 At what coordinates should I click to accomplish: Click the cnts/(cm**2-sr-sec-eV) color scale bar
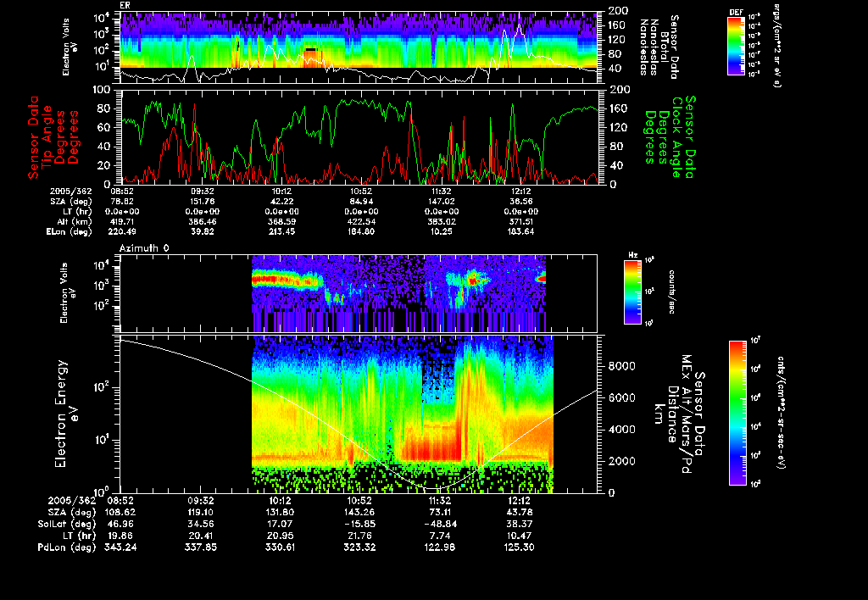pyautogui.click(x=737, y=413)
